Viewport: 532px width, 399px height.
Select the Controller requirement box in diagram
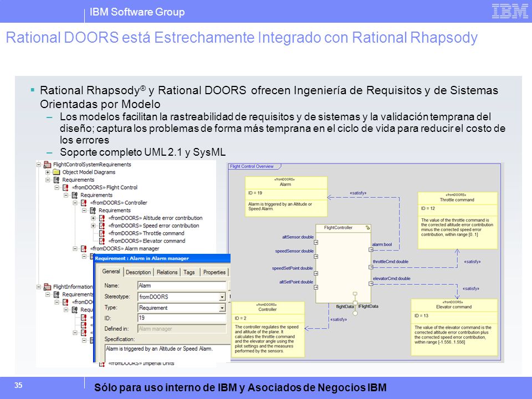pyautogui.click(x=268, y=329)
